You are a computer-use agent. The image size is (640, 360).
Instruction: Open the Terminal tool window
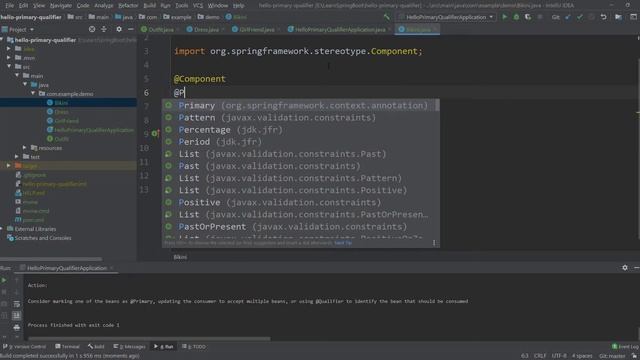[67, 347]
